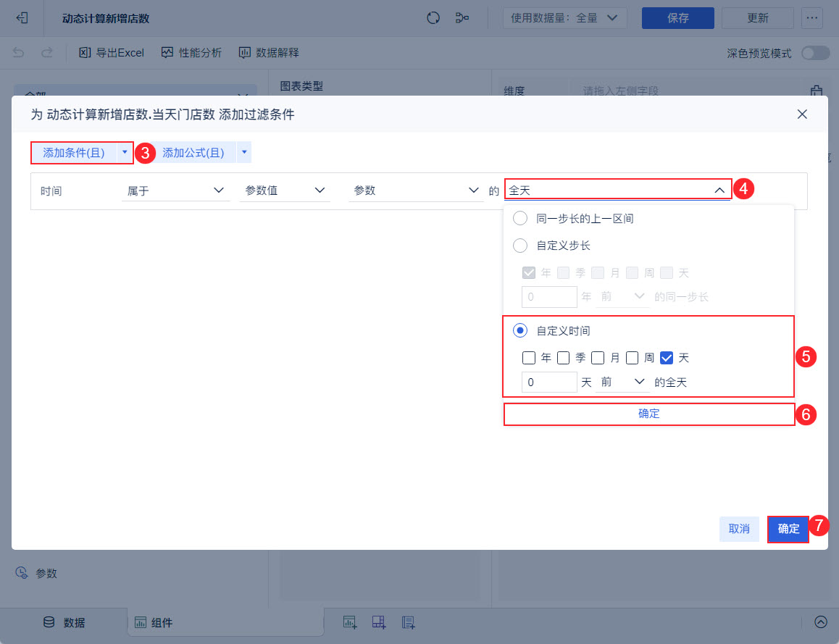This screenshot has height=644, width=839.
Task: Click the 参数 clock icon in left panel
Action: (22, 573)
